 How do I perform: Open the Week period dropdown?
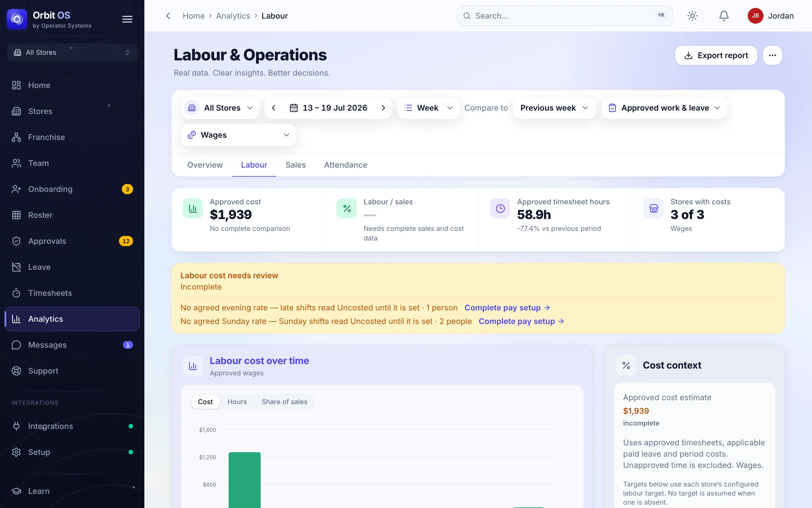(428, 108)
